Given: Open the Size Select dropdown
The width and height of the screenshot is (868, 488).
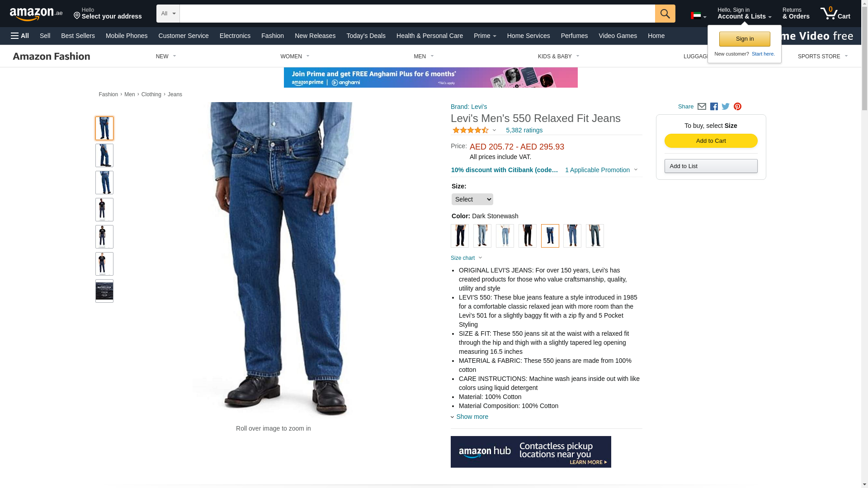Looking at the screenshot, I should [x=472, y=199].
